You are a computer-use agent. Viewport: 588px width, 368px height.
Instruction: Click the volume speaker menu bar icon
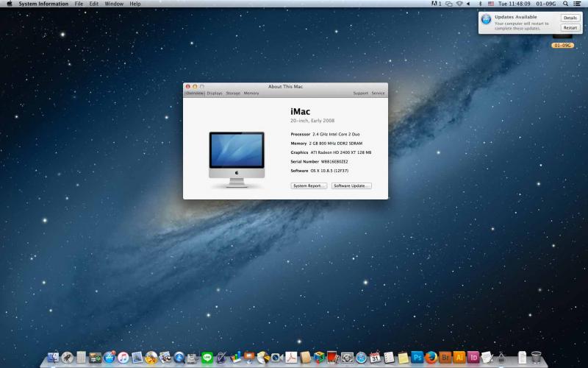469,4
